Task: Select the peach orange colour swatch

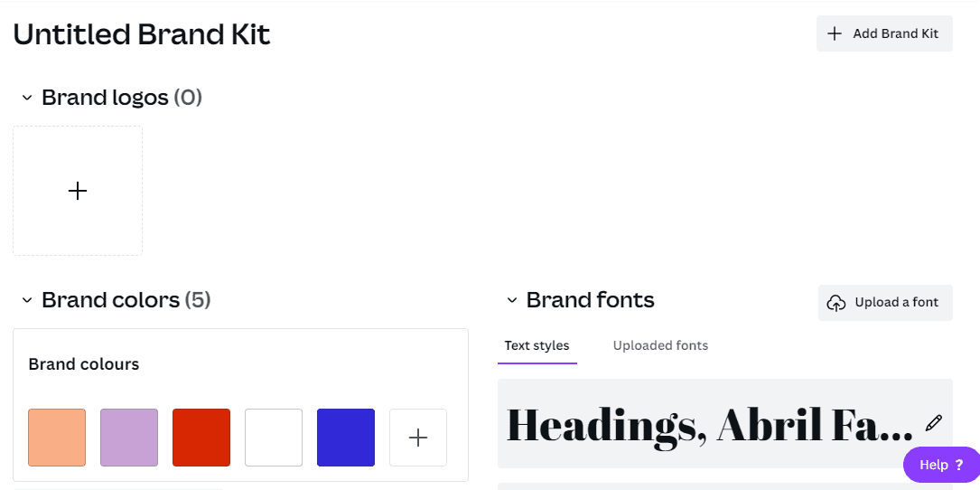Action: [x=57, y=438]
